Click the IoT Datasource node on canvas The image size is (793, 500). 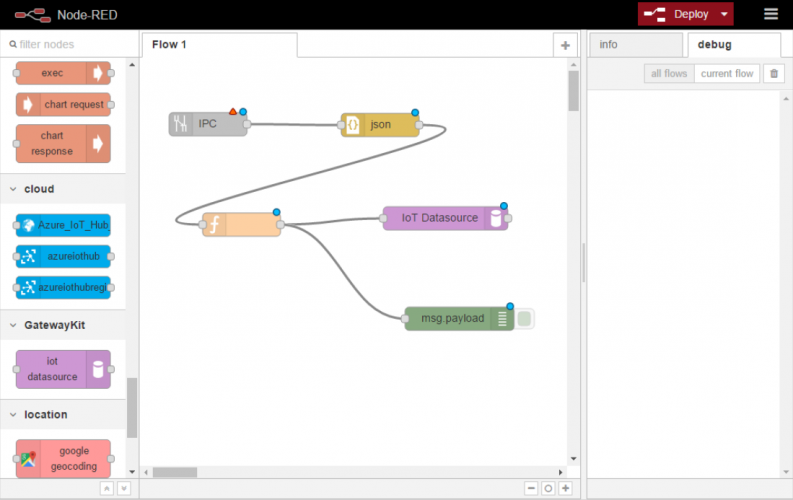(440, 218)
